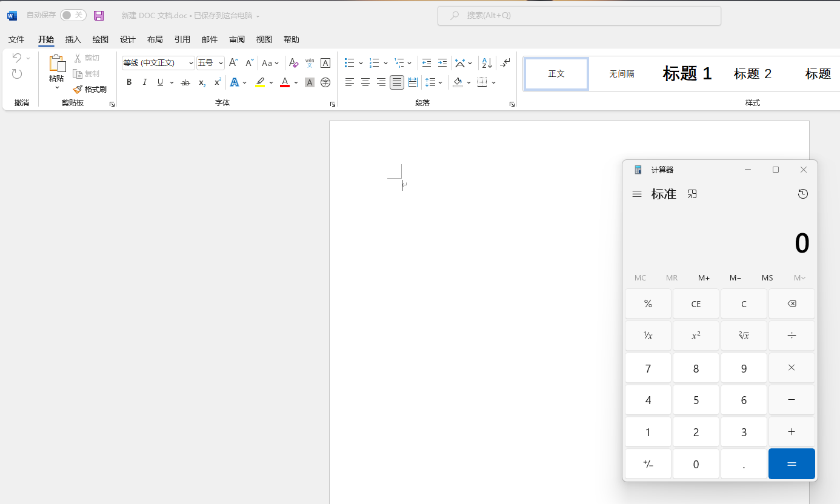Open the highlight color dropdown arrow

271,82
